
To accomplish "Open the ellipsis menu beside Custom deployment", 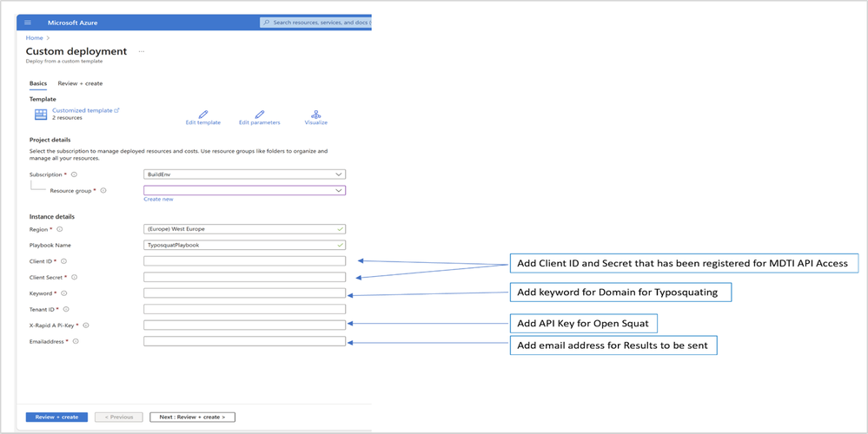I will click(142, 51).
